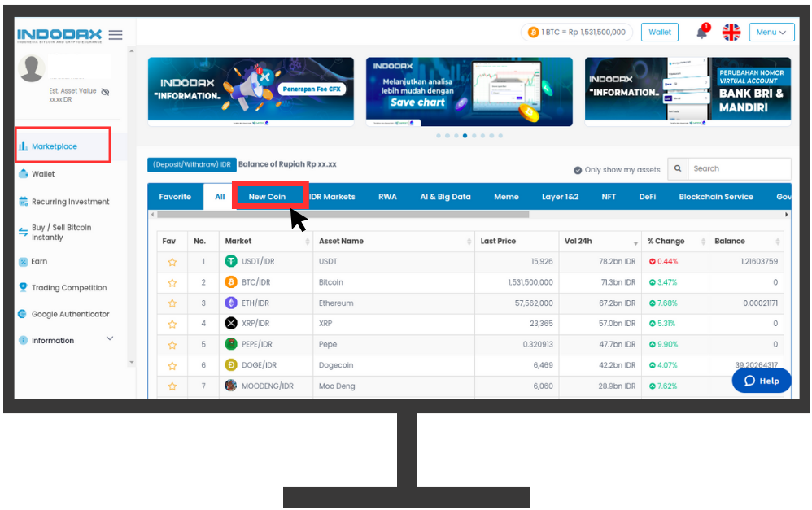Sort by % Change column arrows

tap(703, 242)
